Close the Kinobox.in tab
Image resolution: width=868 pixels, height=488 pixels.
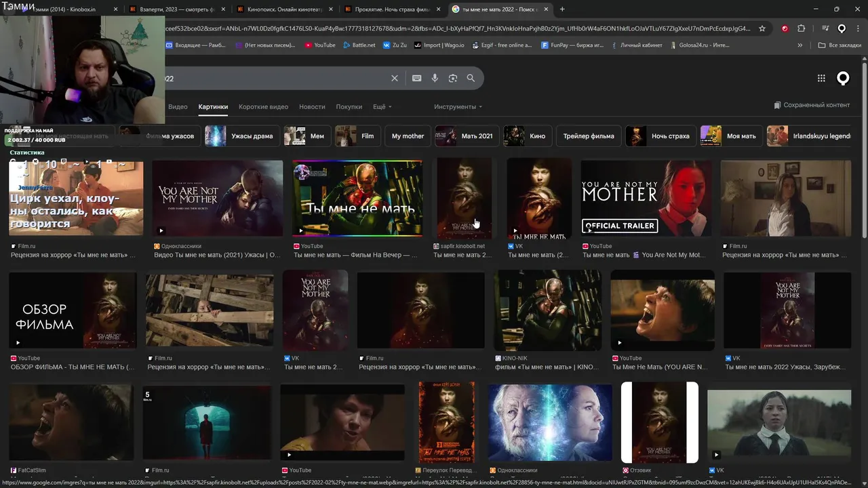tap(116, 9)
